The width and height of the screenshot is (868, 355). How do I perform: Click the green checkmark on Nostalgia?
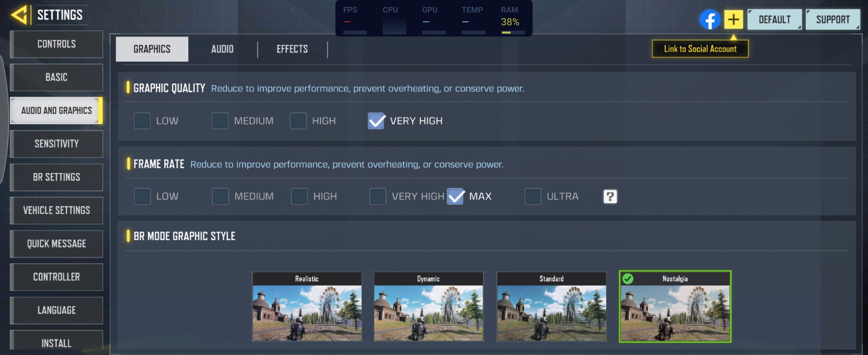[x=627, y=278]
